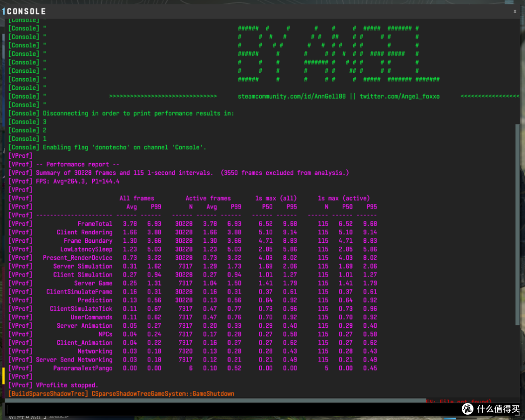This screenshot has width=525, height=420.
Task: Click the ClientSimulateTick row label
Action: [81, 309]
